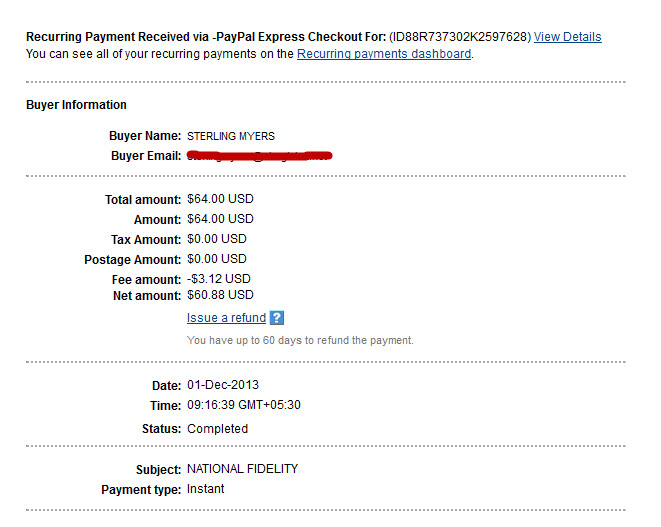Click the buyer name STERLING MYERS
Image resolution: width=661 pixels, height=527 pixels.
(x=231, y=136)
